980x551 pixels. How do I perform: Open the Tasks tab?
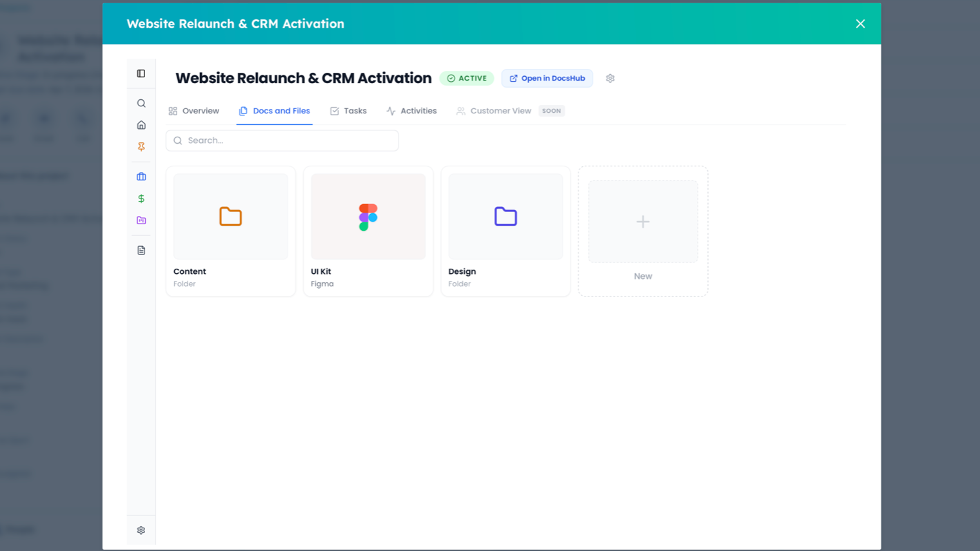coord(348,110)
